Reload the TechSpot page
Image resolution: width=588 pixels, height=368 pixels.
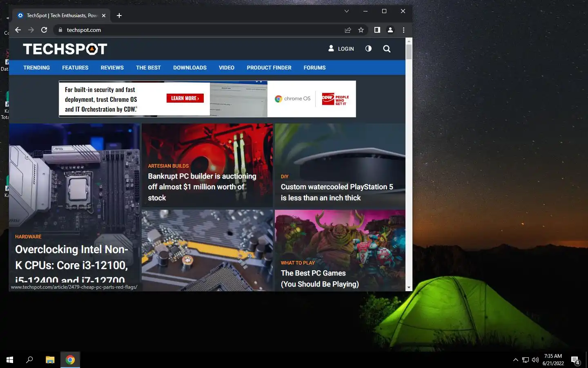coord(44,30)
